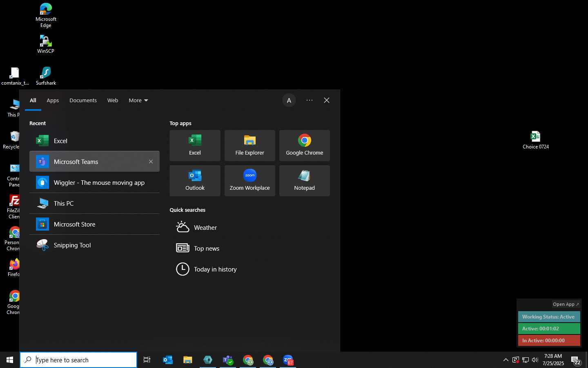This screenshot has height=368, width=588.
Task: Launch Wiggler - The mouse moving app
Action: pyautogui.click(x=94, y=182)
